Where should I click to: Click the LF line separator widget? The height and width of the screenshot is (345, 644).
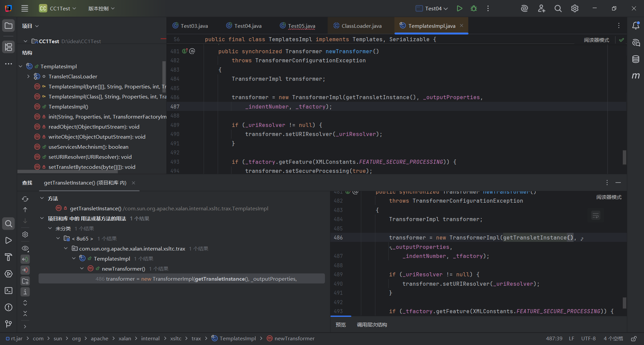tap(571, 339)
